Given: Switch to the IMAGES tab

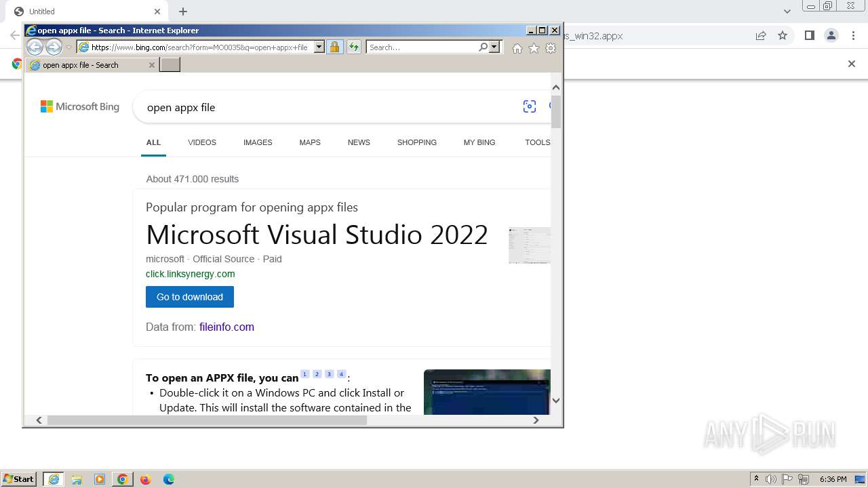Looking at the screenshot, I should (258, 142).
